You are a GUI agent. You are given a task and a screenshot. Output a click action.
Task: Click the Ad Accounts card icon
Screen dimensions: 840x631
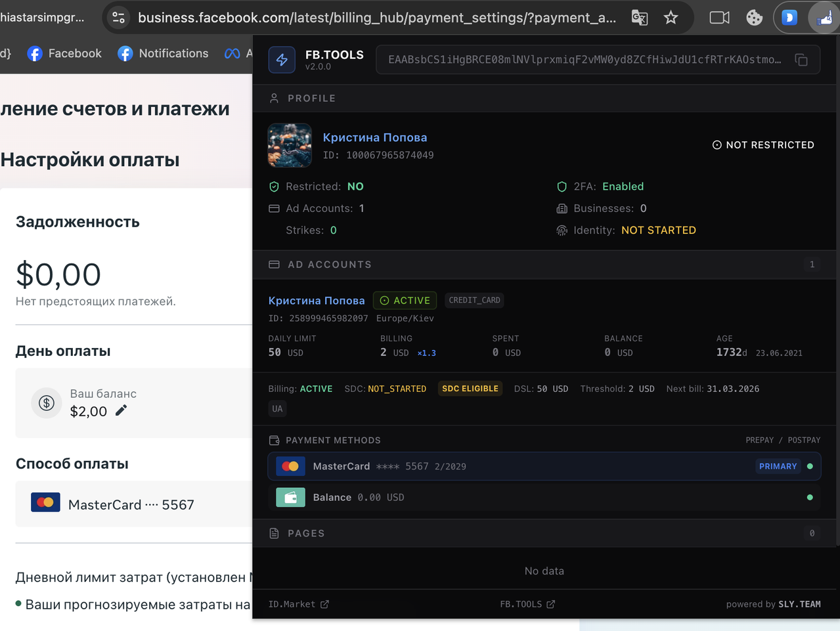point(274,208)
